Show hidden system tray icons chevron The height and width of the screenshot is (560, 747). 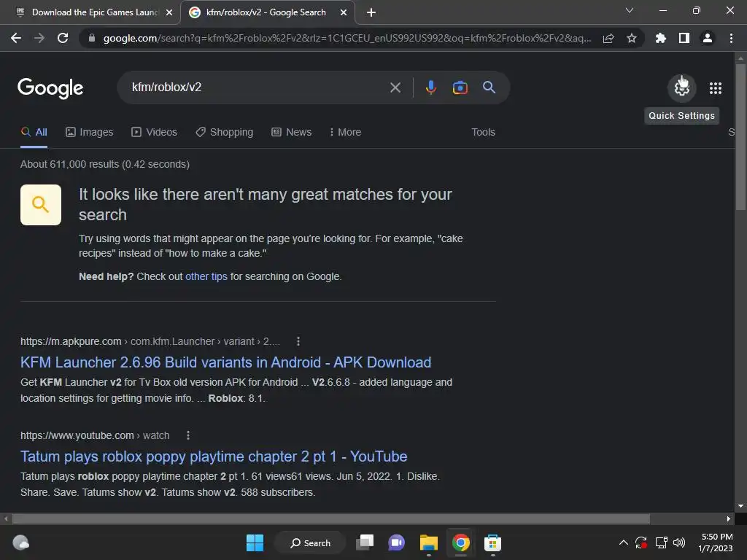point(623,542)
